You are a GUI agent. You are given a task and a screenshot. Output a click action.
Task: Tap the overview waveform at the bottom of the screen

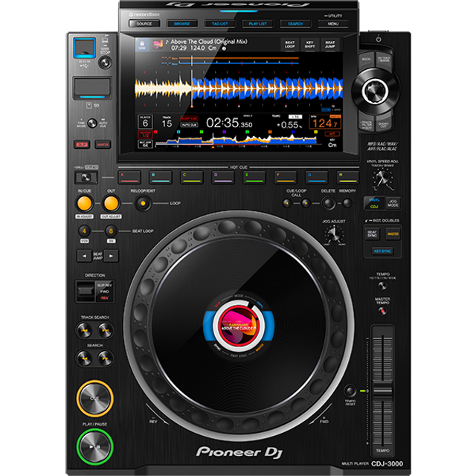(237, 141)
